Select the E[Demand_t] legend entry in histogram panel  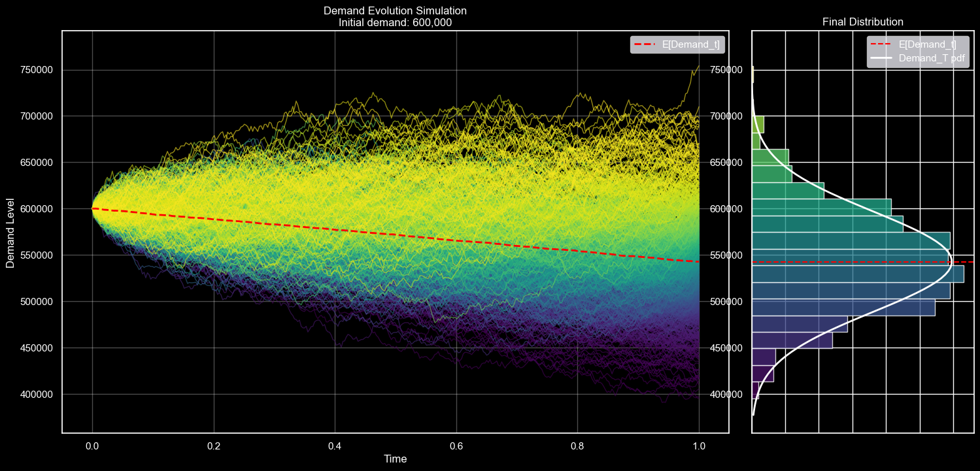point(927,44)
